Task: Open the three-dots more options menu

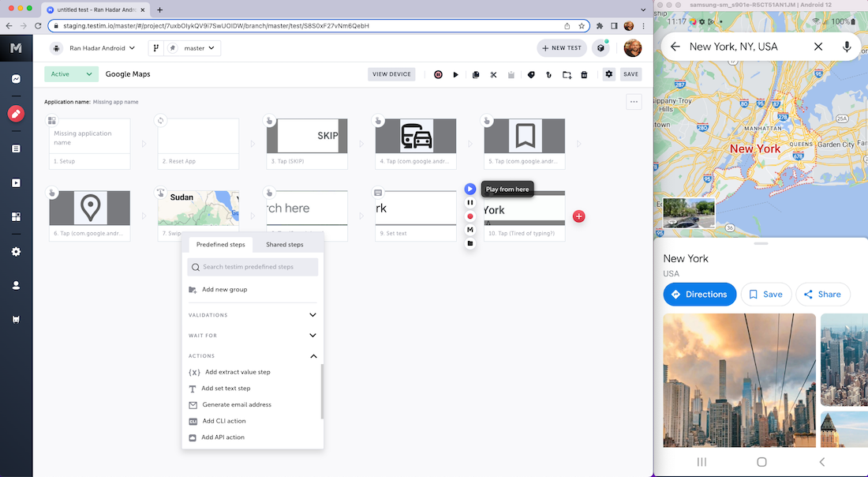Action: pyautogui.click(x=634, y=102)
